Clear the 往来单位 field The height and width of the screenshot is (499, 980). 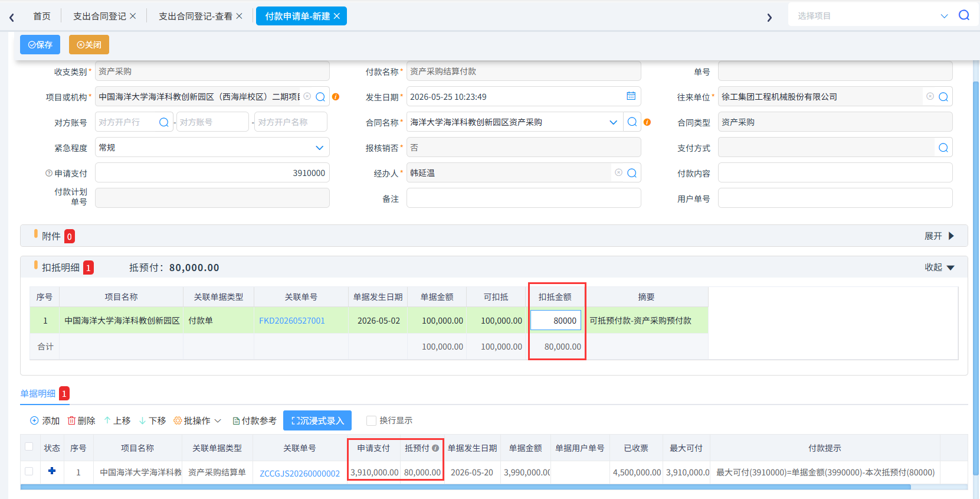pyautogui.click(x=930, y=96)
